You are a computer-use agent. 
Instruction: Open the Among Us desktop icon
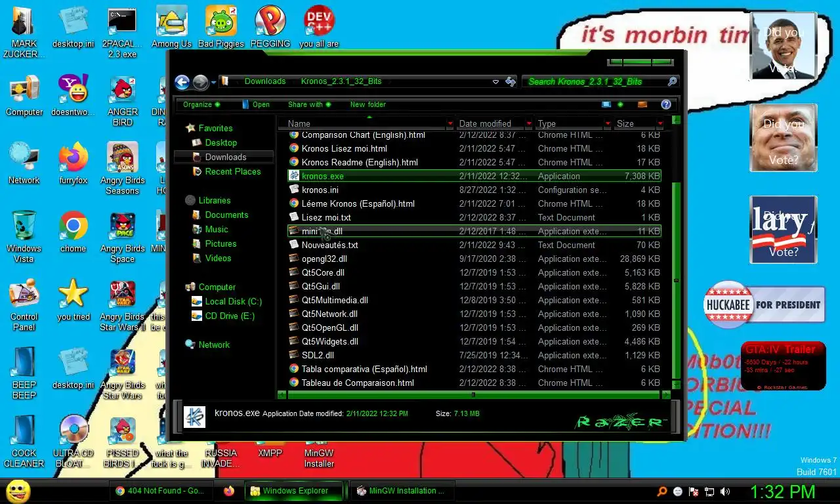click(171, 27)
